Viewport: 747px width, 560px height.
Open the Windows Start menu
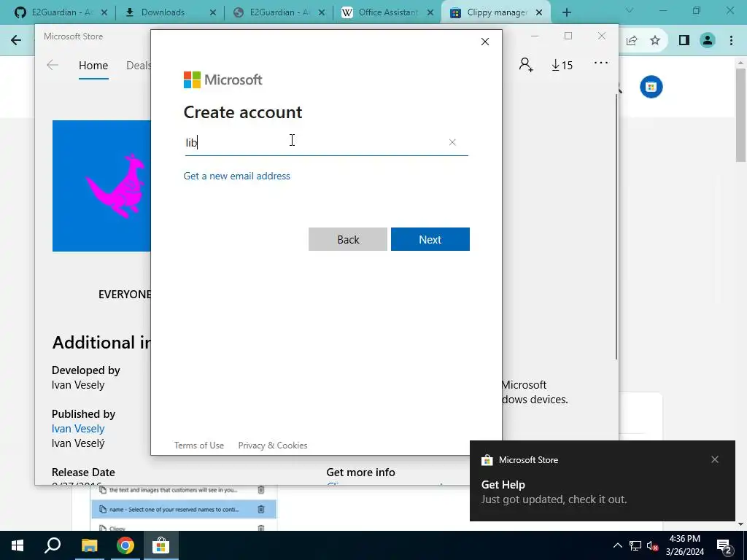point(18,545)
